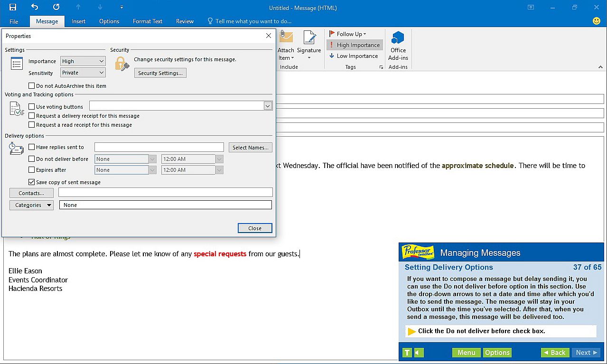
Task: Click the Redo icon in quick access toolbar
Action: (56, 7)
